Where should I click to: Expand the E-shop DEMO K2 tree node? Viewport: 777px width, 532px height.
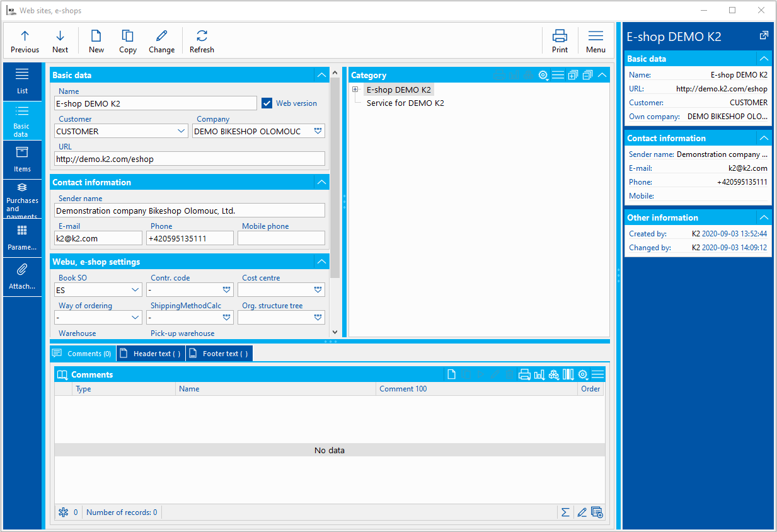pos(355,90)
